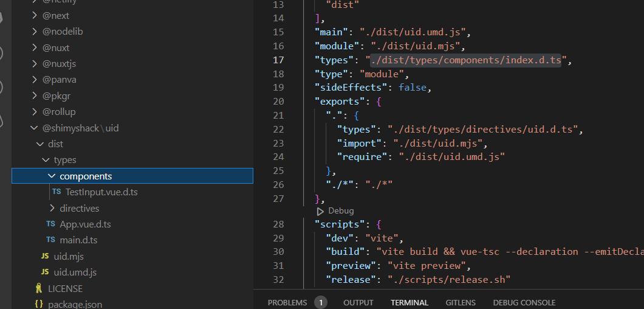The height and width of the screenshot is (309, 644).
Task: Open package.json in the explorer
Action: [x=75, y=305]
